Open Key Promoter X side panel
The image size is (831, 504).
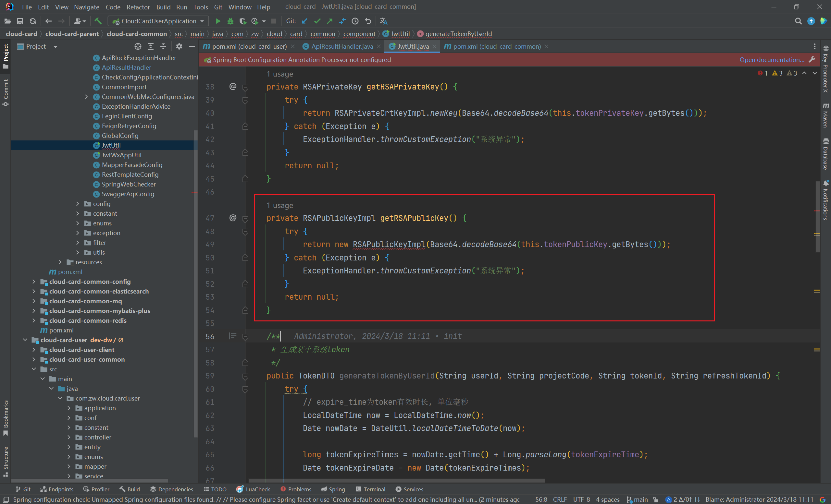(825, 69)
